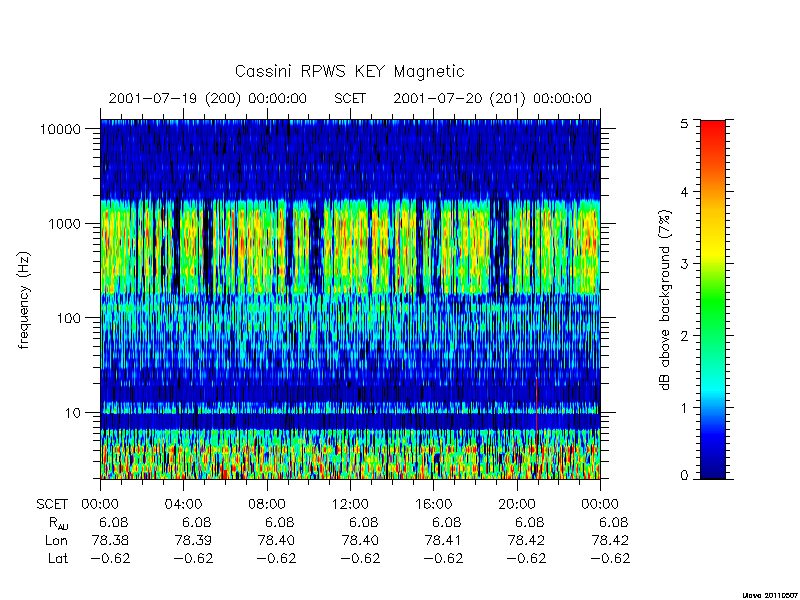Click the color bar's 5 scale label
Screen dimensions: 800x600
pyautogui.click(x=684, y=123)
